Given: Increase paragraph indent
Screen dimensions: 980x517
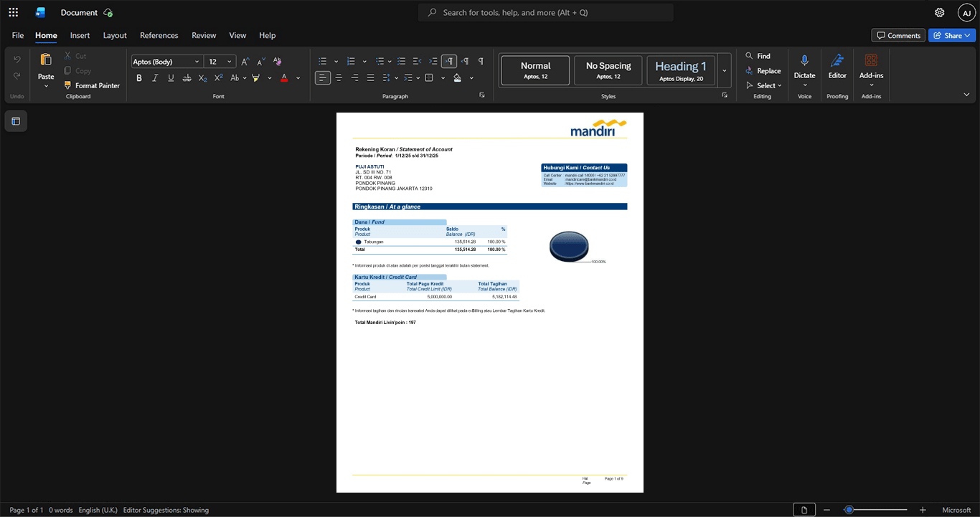Looking at the screenshot, I should (433, 62).
